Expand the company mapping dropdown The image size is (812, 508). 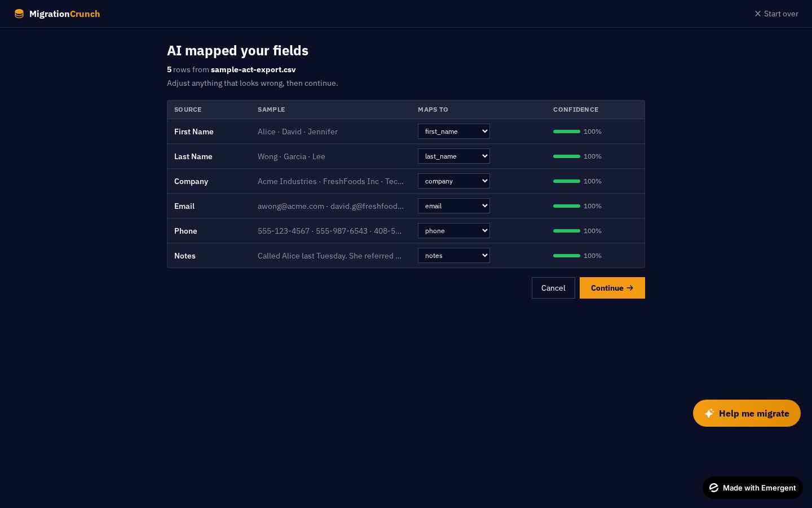click(454, 181)
